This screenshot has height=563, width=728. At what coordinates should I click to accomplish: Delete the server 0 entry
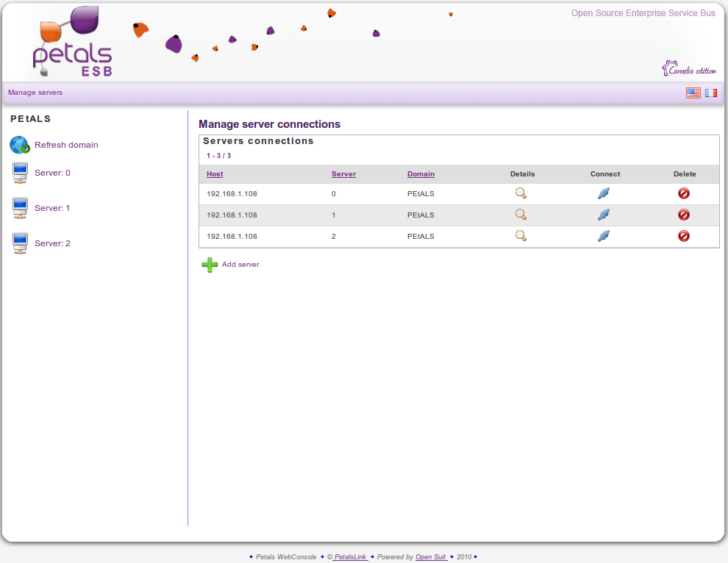tap(684, 193)
